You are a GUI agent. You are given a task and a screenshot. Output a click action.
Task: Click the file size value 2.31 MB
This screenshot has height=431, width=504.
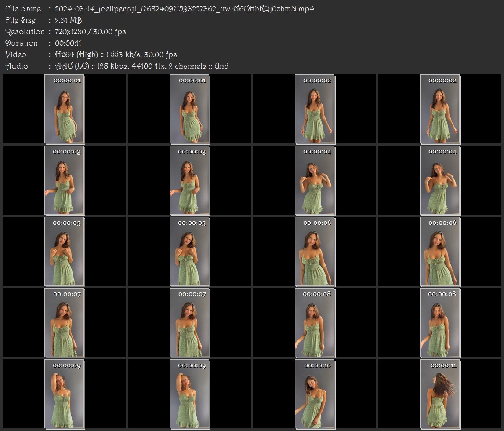(68, 20)
